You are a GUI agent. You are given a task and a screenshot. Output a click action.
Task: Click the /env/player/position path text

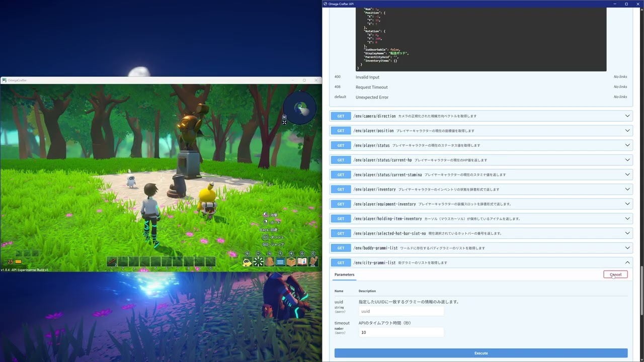373,131
